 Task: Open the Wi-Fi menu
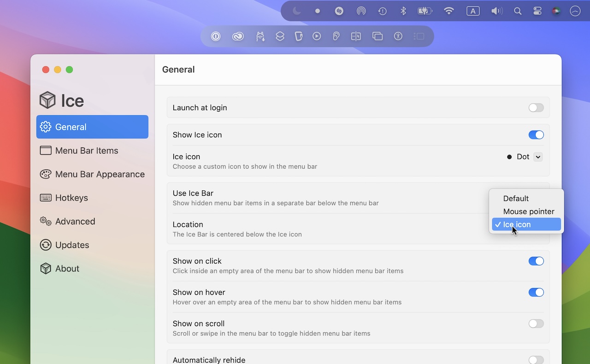tap(449, 11)
